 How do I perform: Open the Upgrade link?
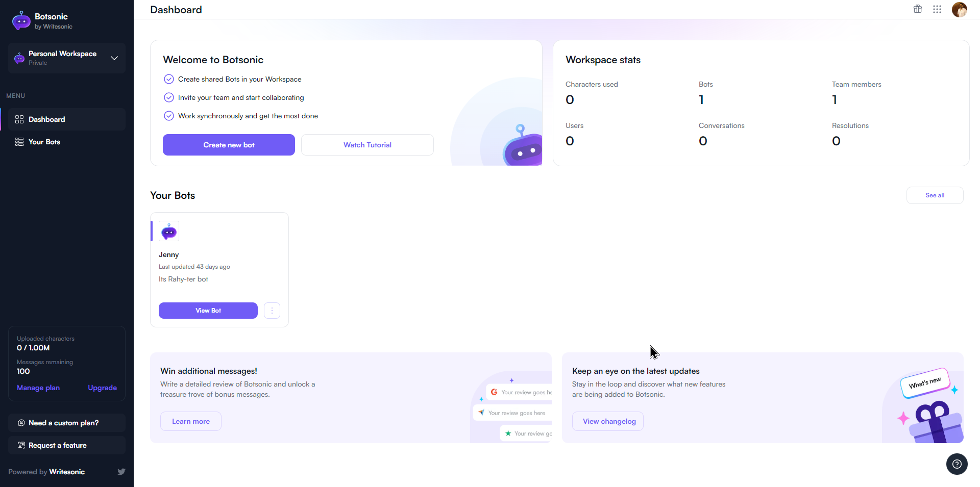point(103,388)
